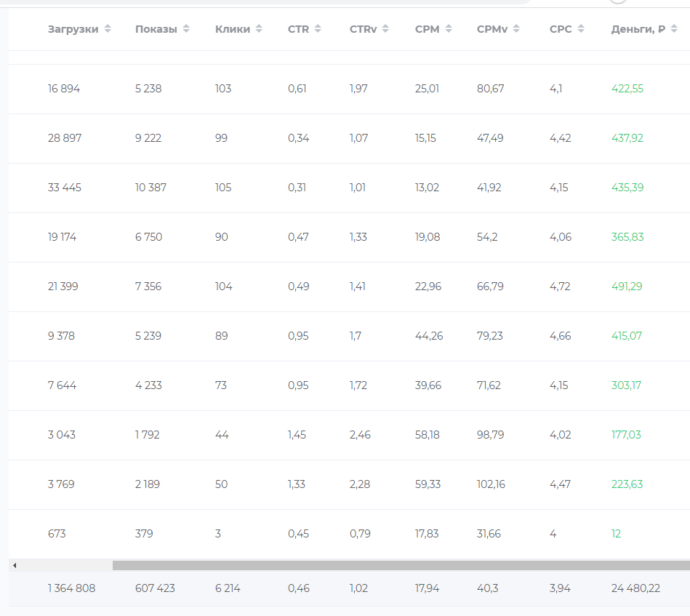Click the horizontal scrollbar thumb
The image size is (690, 616).
[401, 565]
